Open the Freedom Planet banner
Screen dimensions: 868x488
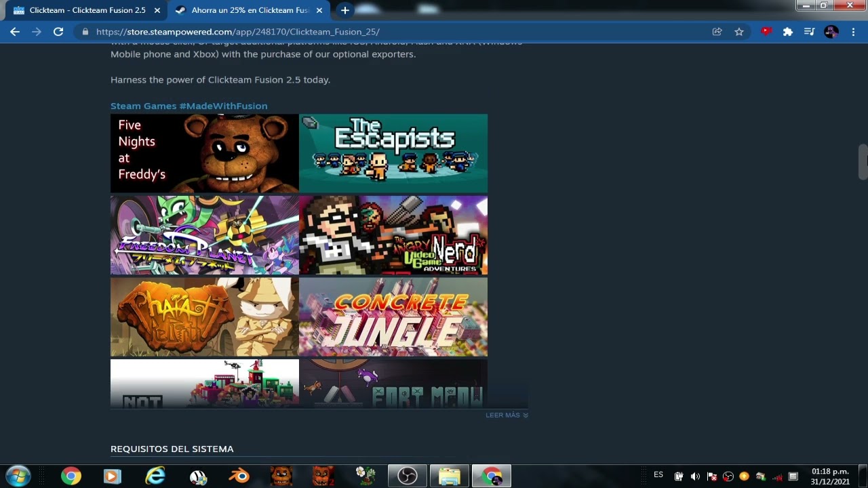pyautogui.click(x=205, y=235)
